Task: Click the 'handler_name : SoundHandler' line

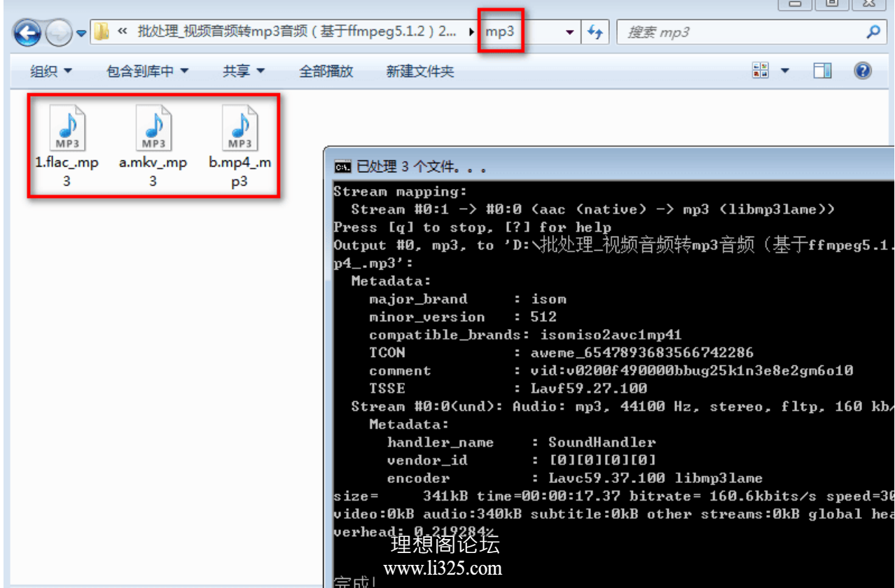Action: (x=522, y=442)
